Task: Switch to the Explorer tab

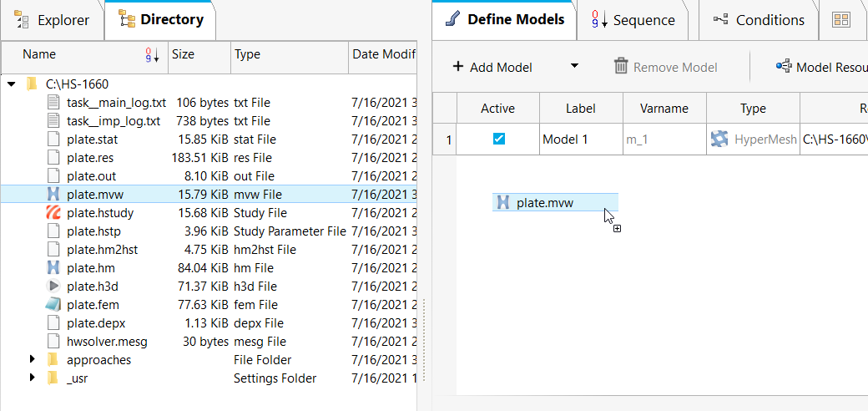Action: 53,19
